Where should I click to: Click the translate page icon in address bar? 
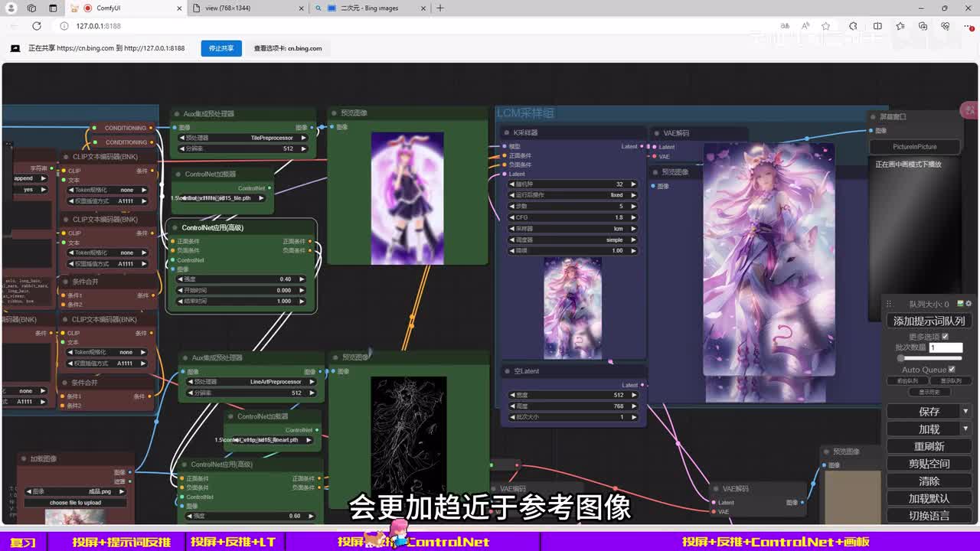click(x=786, y=26)
